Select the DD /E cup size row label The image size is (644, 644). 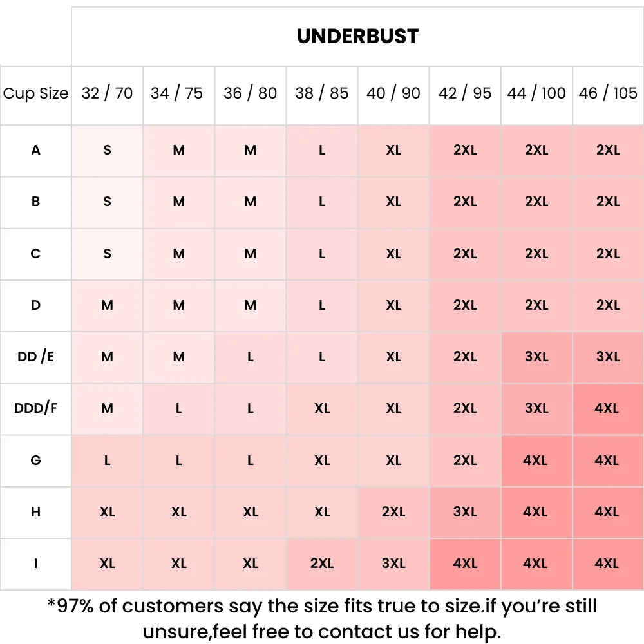(x=35, y=357)
